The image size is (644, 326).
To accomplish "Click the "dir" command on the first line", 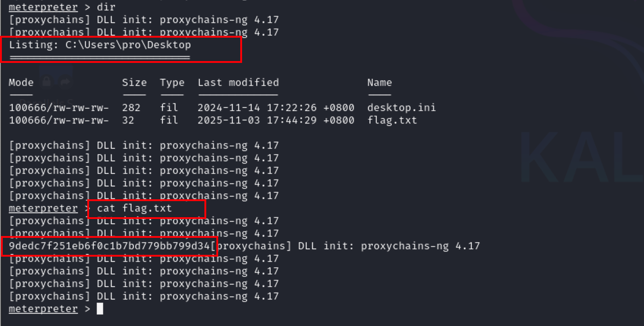I will tap(106, 7).
